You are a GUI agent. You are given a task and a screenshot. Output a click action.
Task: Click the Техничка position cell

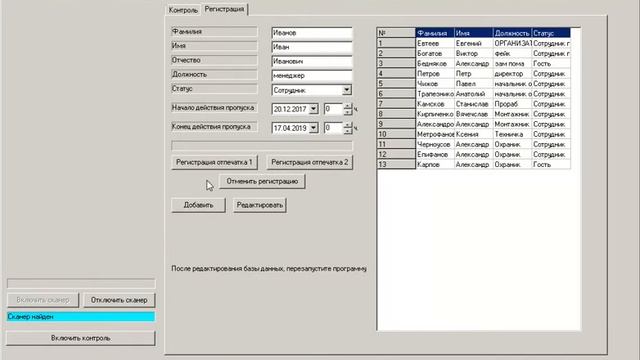(x=512, y=134)
